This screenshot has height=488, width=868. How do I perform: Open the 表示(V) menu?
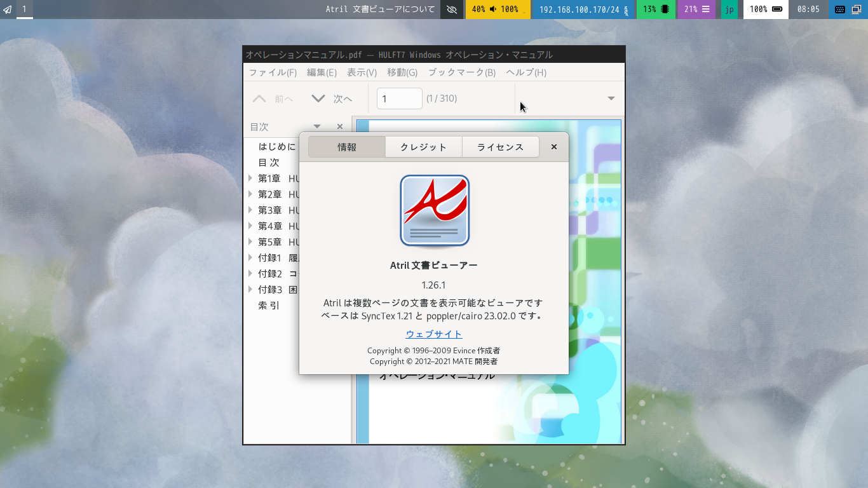pos(362,72)
